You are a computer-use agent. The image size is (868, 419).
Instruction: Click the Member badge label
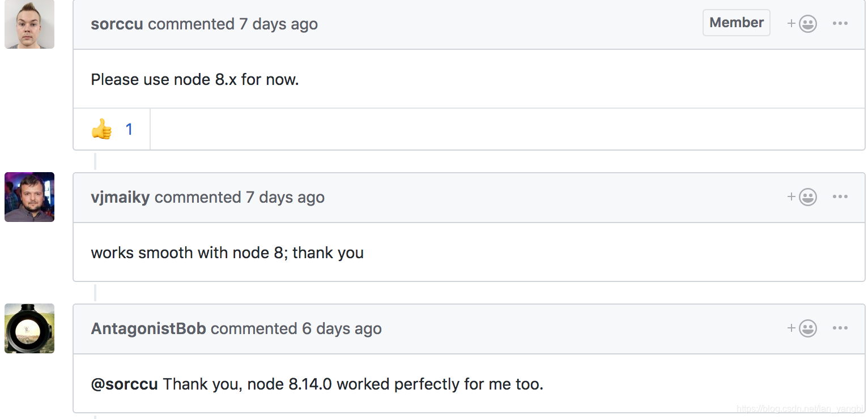[x=737, y=23]
